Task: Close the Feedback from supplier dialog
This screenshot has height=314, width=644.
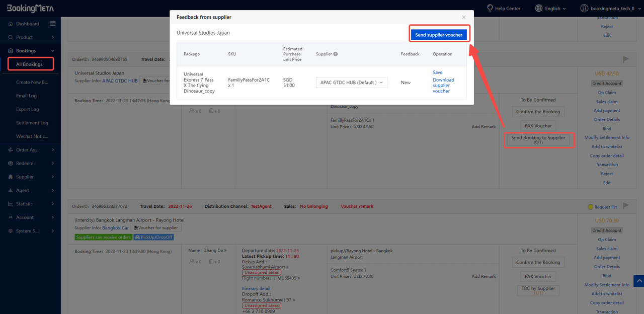Action: [464, 17]
